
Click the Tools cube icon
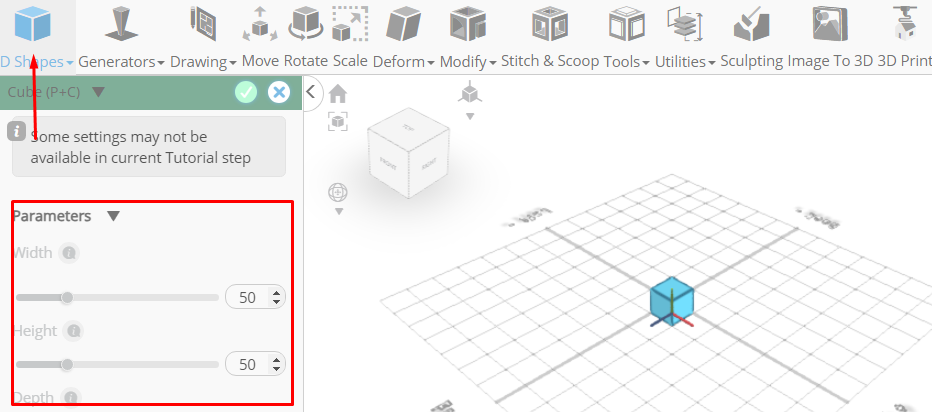[x=627, y=24]
